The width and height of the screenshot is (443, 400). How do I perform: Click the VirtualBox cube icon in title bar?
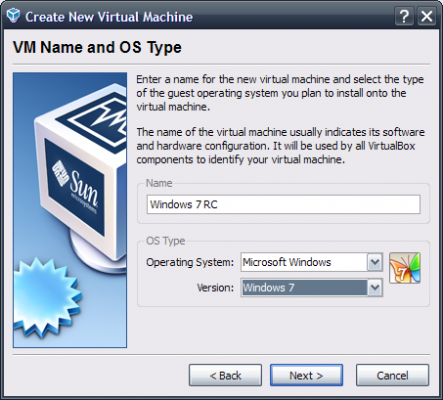[13, 16]
